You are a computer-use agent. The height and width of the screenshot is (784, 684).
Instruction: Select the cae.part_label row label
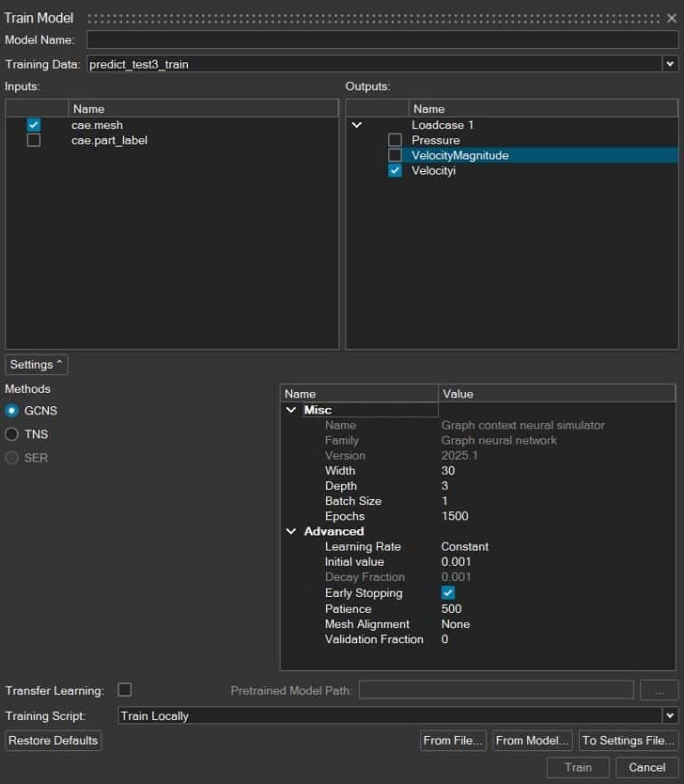[x=110, y=141]
